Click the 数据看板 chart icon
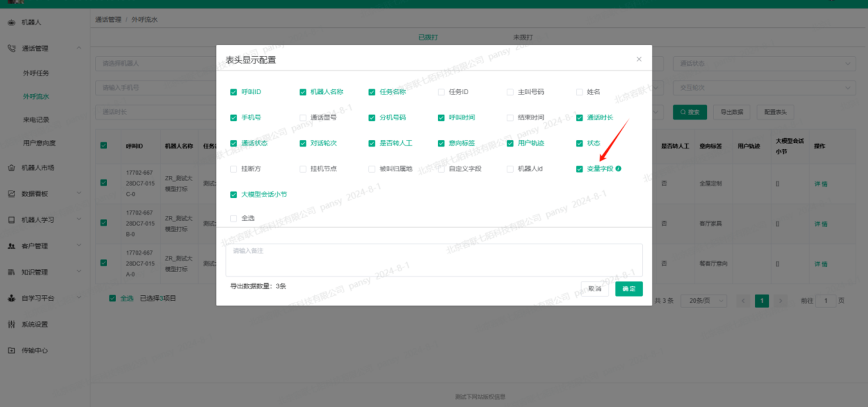The width and height of the screenshot is (868, 407). [11, 194]
